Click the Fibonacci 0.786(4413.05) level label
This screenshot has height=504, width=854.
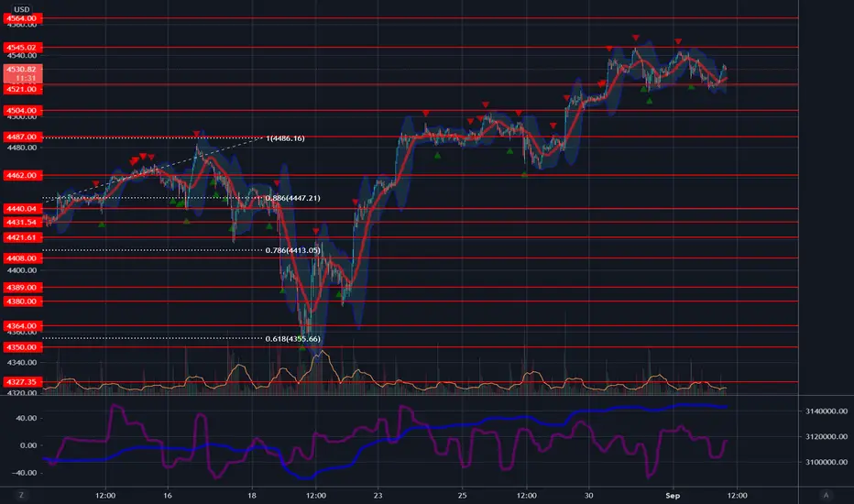click(292, 251)
